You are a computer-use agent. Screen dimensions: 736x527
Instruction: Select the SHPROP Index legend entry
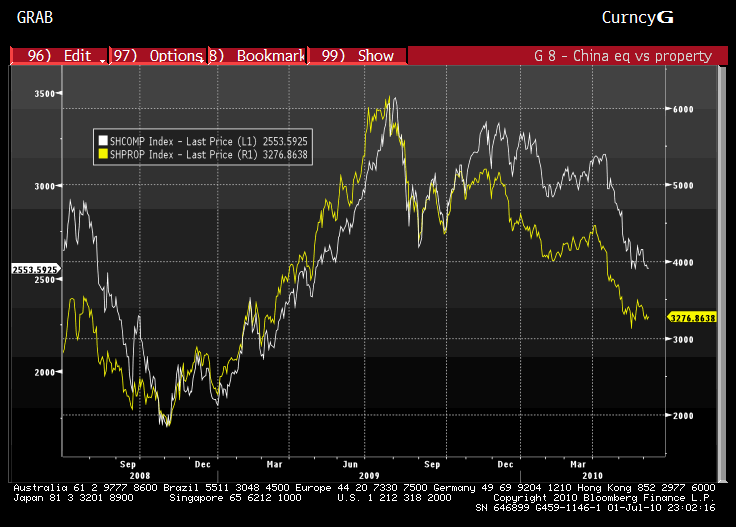(203, 154)
